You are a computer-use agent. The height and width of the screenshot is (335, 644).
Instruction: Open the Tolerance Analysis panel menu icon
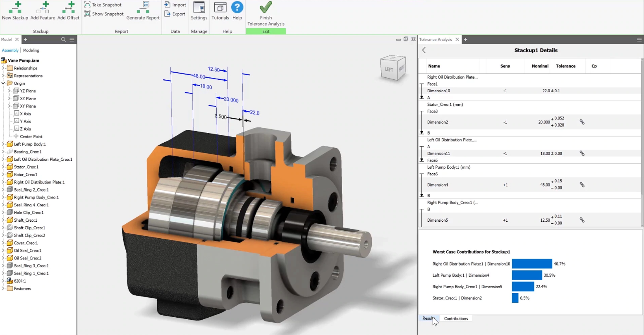coord(639,40)
